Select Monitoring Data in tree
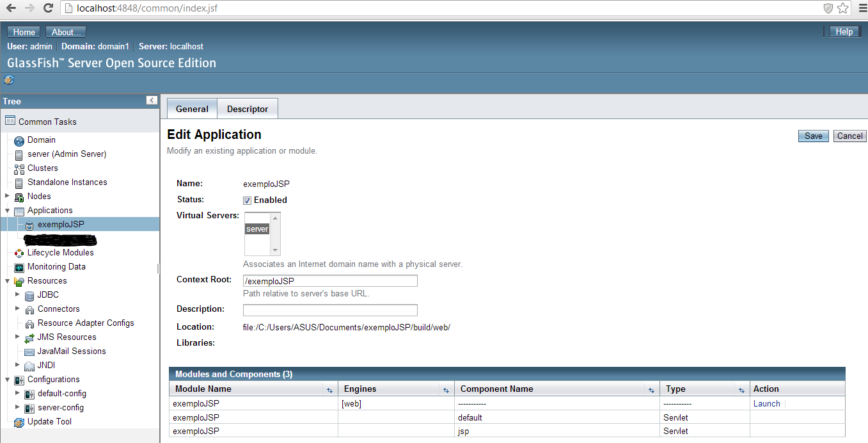Viewport: 868px width, 443px height. point(56,267)
